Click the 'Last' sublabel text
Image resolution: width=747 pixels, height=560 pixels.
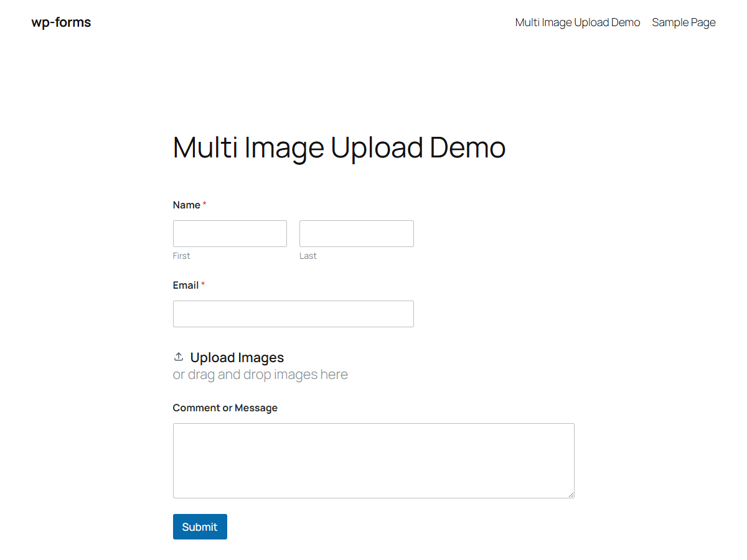tap(308, 256)
